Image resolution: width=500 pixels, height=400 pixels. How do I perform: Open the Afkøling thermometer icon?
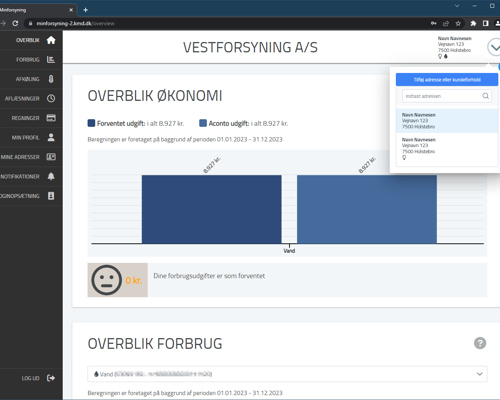point(51,79)
